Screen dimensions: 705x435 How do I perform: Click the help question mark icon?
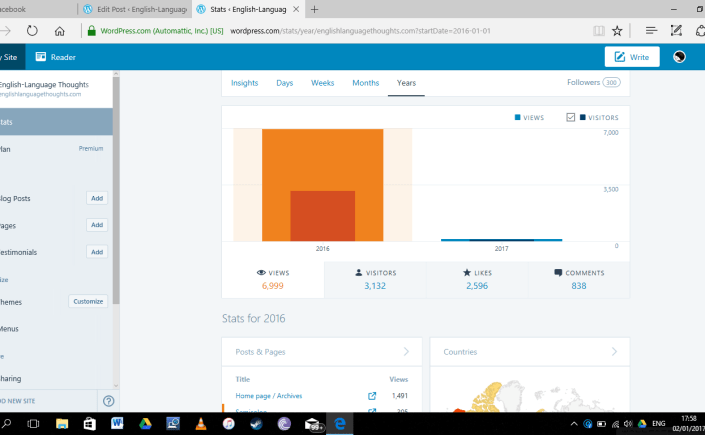pos(108,401)
